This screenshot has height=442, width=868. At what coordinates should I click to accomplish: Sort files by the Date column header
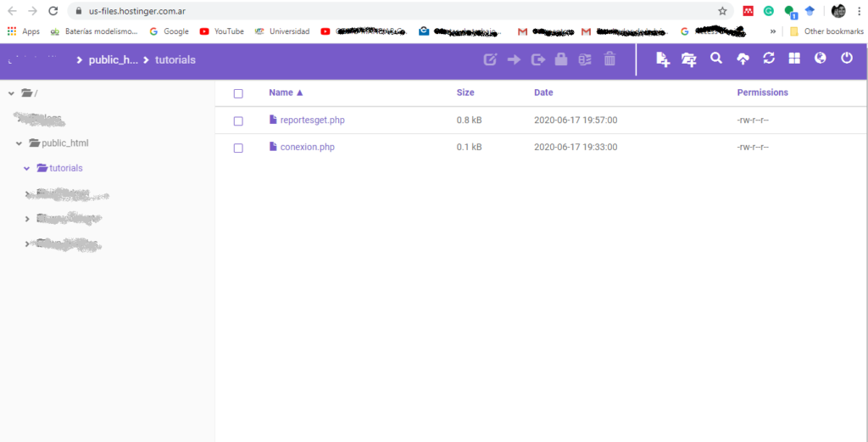(543, 92)
